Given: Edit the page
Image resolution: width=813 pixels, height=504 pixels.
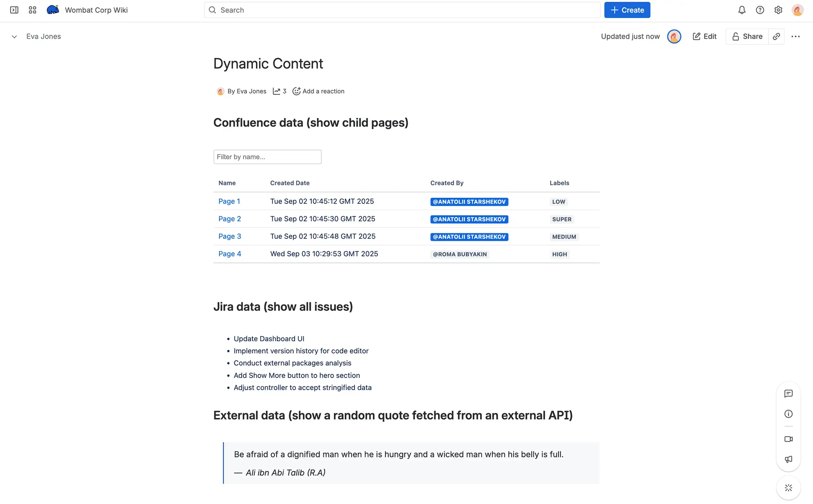Looking at the screenshot, I should click(x=704, y=36).
